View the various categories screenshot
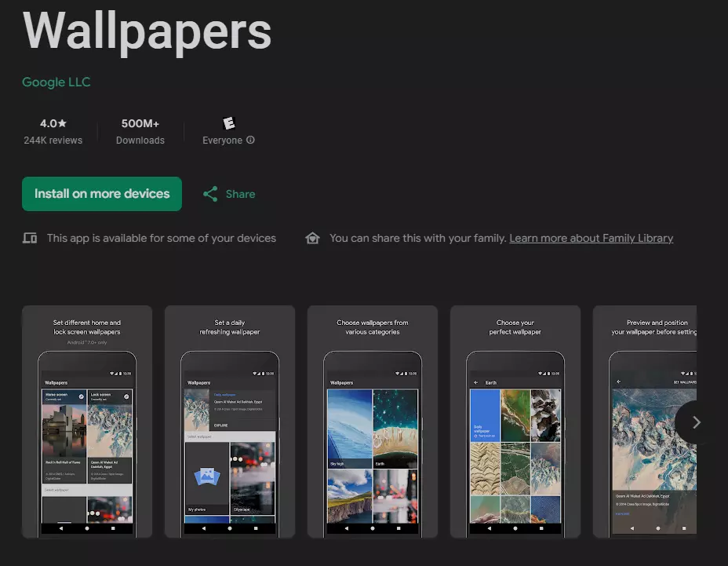Screen dimensions: 728x566 [x=373, y=422]
